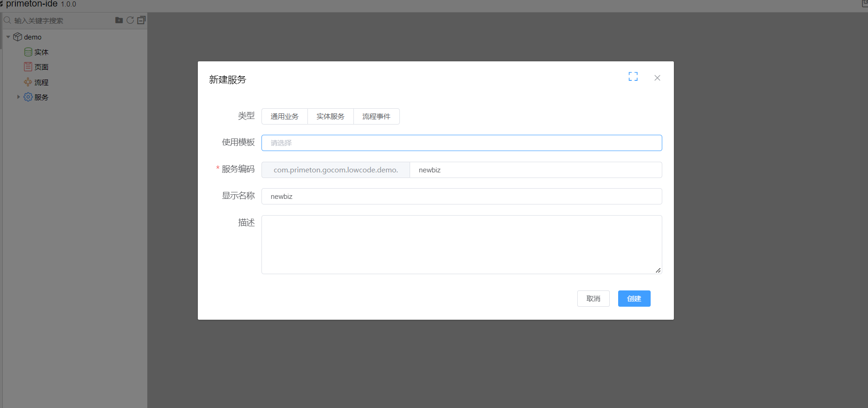
Task: Click the green 实体 database icon
Action: tap(28, 52)
